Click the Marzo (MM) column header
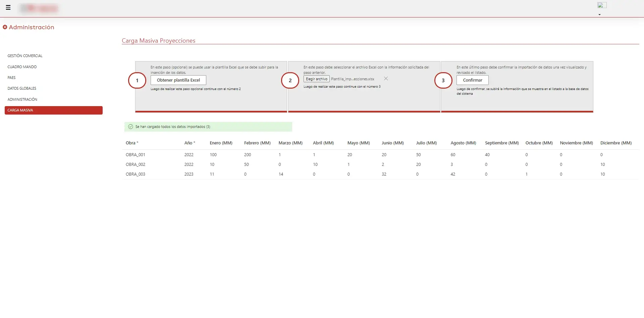644x318 pixels. 290,143
